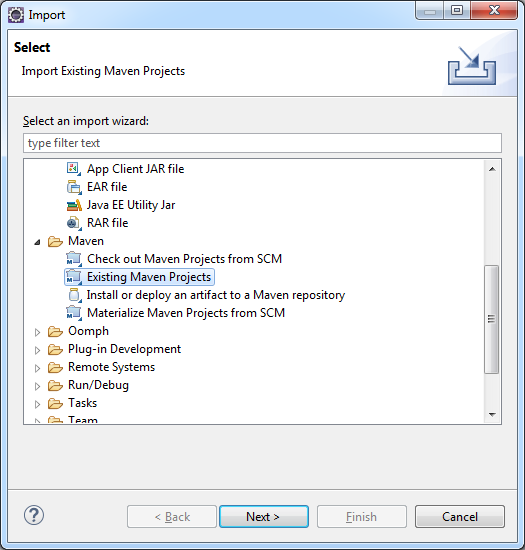
Task: Click the Next button
Action: 264,517
